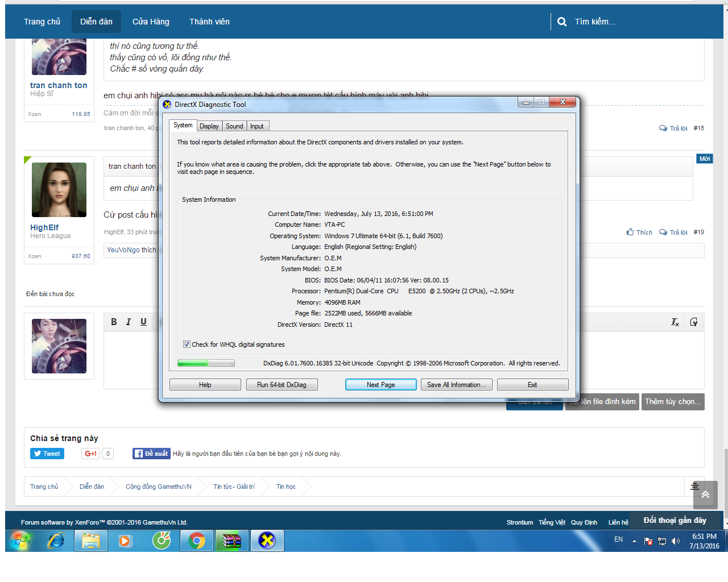Show hidden system tray icons
728x582 pixels.
[634, 541]
